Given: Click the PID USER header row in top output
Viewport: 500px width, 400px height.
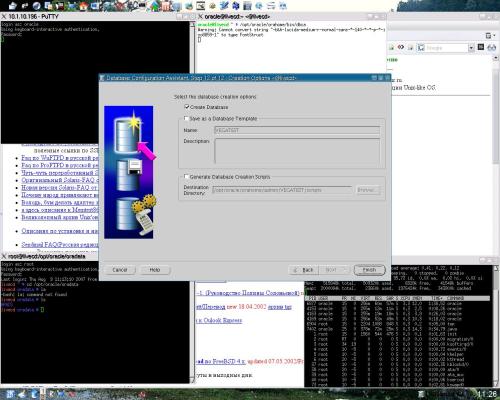Looking at the screenshot, I should [x=397, y=298].
